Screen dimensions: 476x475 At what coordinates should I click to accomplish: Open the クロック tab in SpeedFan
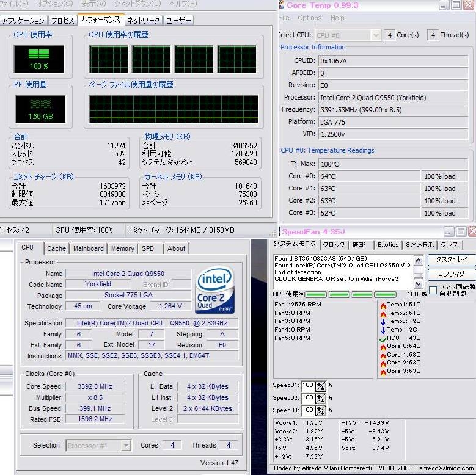click(334, 244)
